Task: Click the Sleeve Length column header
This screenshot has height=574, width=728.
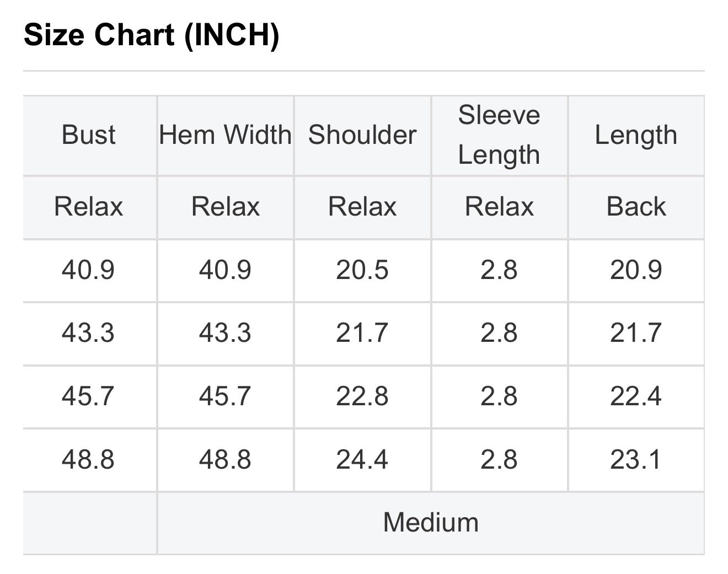Action: pyautogui.click(x=499, y=135)
